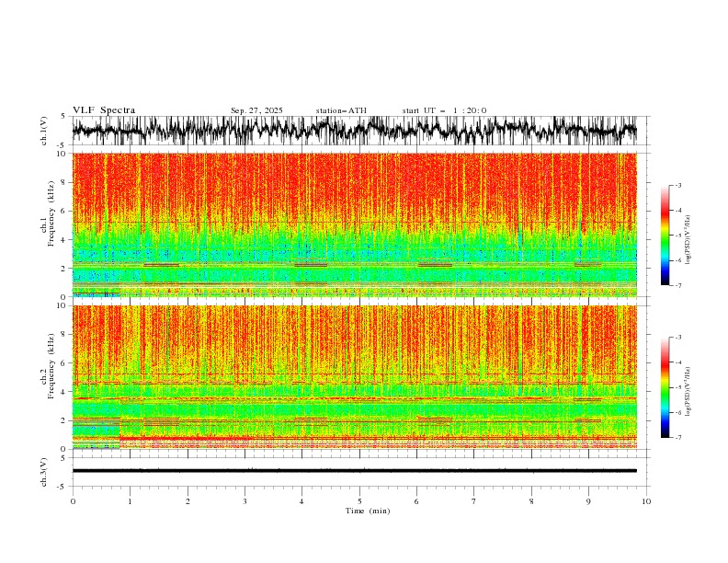This screenshot has height=563, width=728.
Task: Click the ch.1 voltage waveform trace
Action: point(355,131)
